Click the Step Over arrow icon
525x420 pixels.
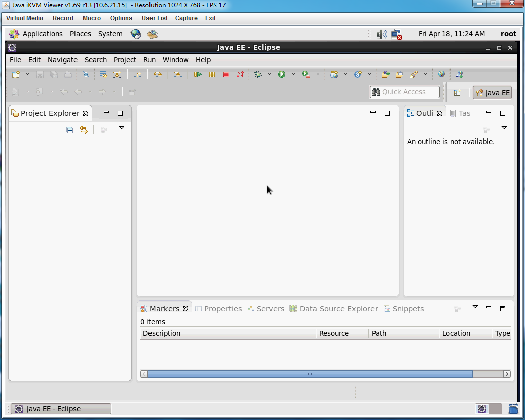tap(158, 75)
